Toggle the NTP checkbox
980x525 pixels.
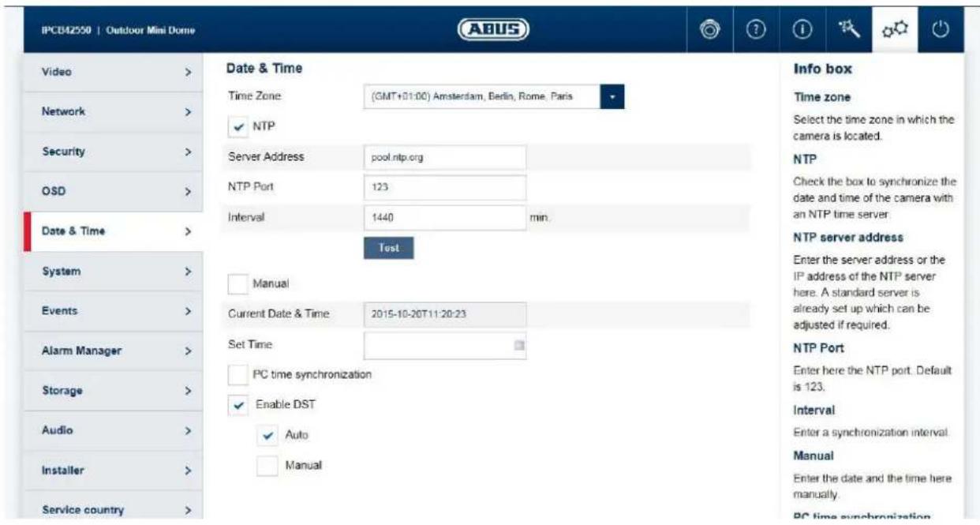click(x=240, y=126)
